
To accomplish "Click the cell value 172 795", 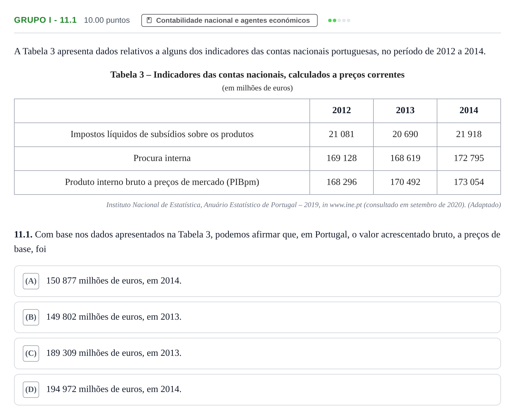I will [x=469, y=158].
